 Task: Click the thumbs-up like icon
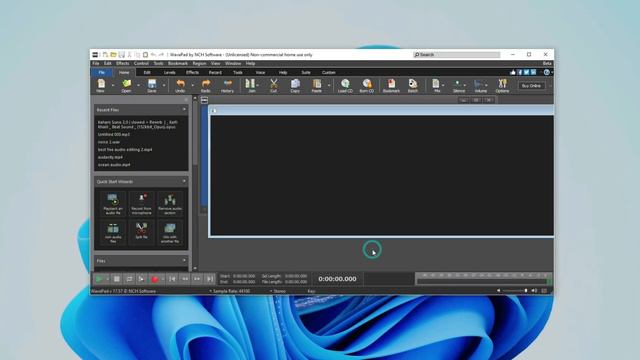[513, 72]
